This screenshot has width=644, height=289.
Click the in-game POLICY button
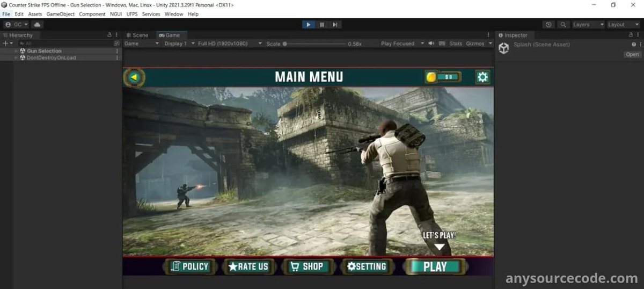tap(190, 266)
